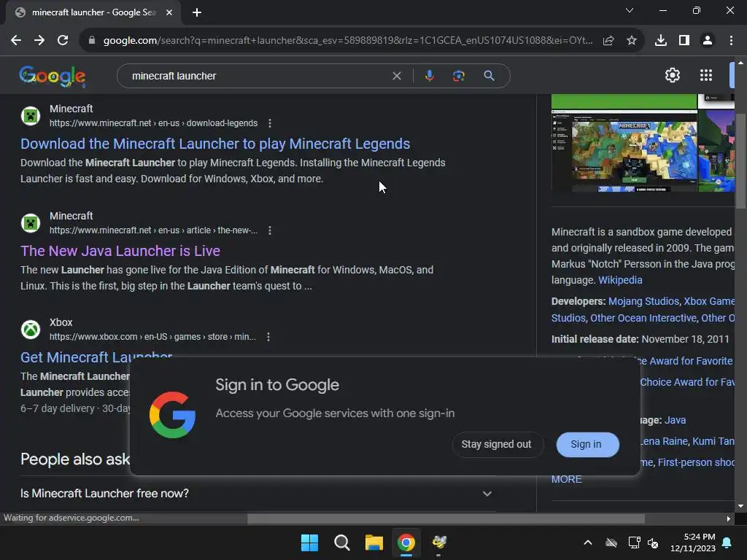This screenshot has height=560, width=747.
Task: Open the Wikipedia link in knowledge panel
Action: click(620, 280)
